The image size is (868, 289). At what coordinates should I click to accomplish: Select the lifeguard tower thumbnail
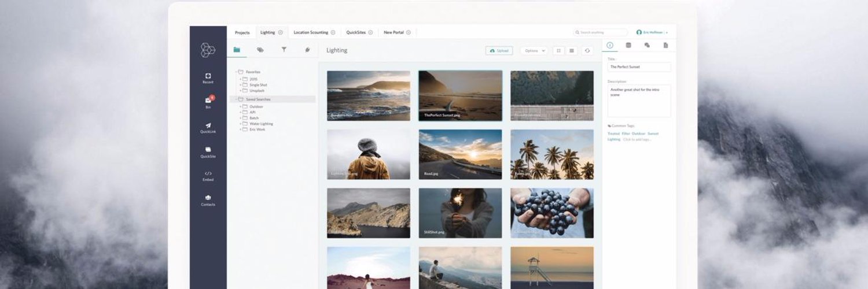(x=552, y=268)
